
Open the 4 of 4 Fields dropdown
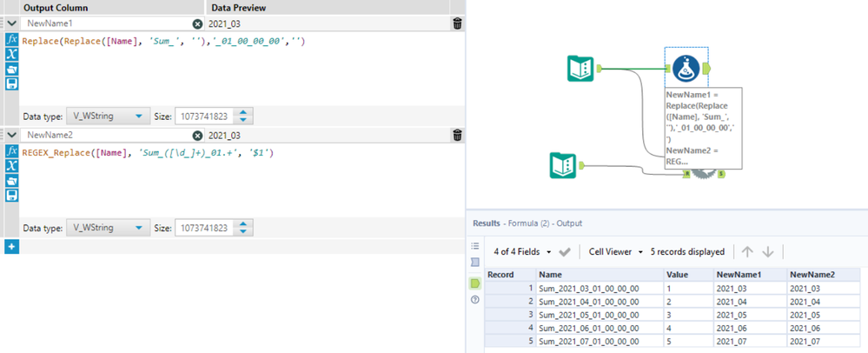point(522,251)
